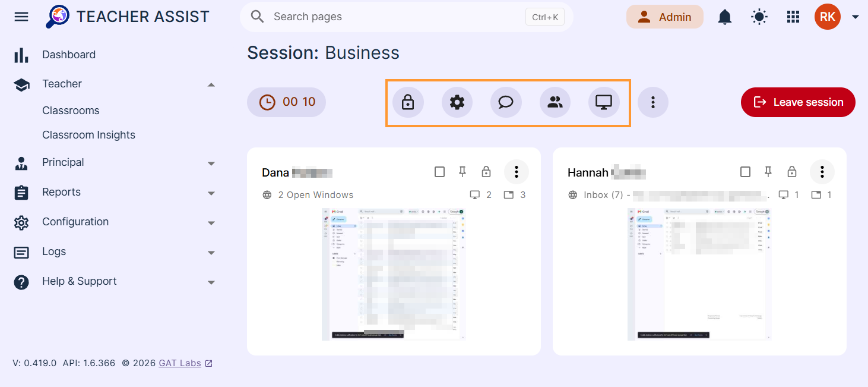Viewport: 868px width, 387px height.
Task: Open the notifications bell
Action: click(x=725, y=17)
